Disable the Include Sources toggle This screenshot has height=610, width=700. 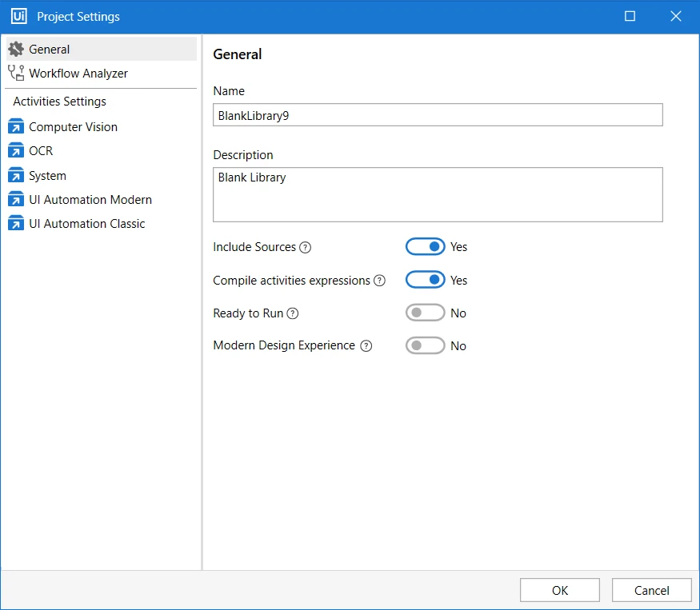pyautogui.click(x=425, y=247)
